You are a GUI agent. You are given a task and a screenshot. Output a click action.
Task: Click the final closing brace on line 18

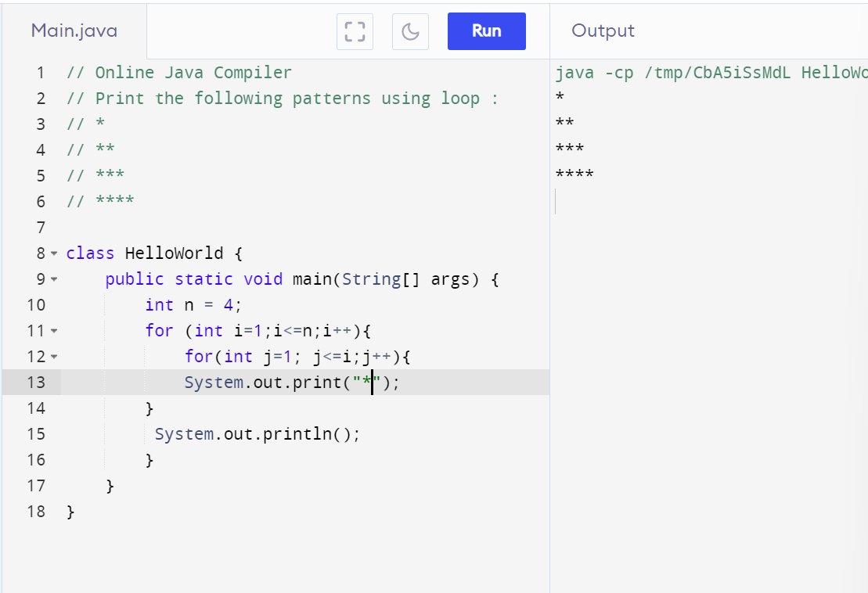tap(70, 512)
